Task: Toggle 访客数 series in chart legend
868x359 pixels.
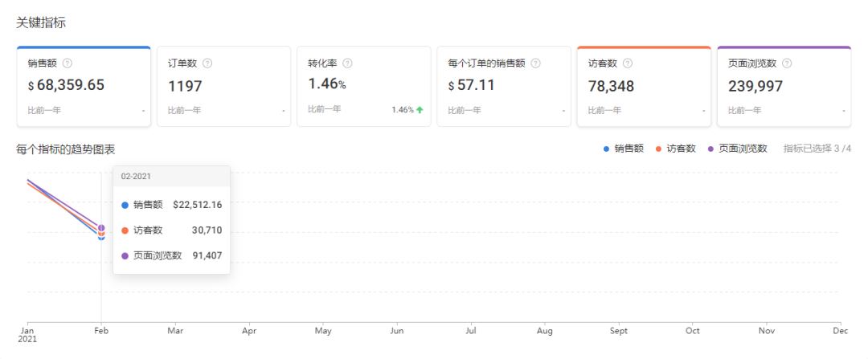Action: point(676,149)
